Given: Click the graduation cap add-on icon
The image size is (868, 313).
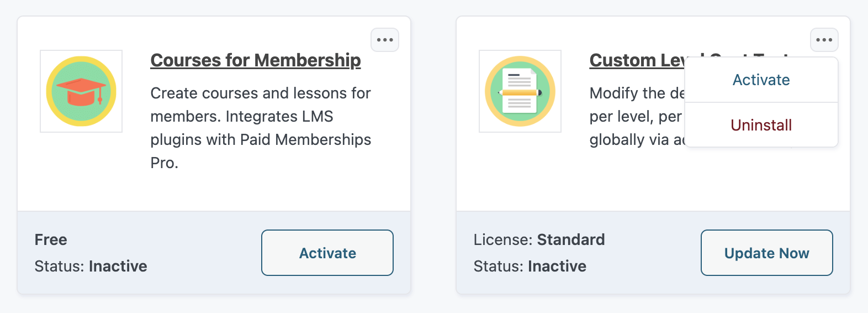Looking at the screenshot, I should [81, 91].
